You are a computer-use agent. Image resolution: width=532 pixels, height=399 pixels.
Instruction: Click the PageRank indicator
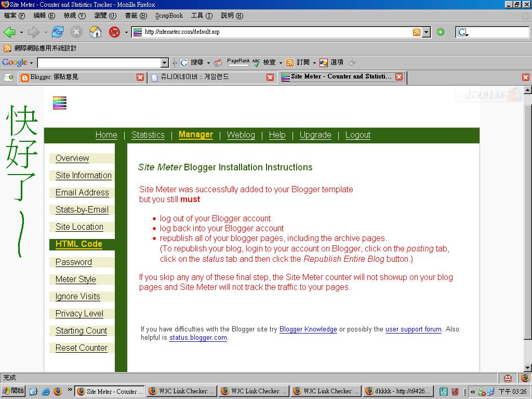point(238,62)
